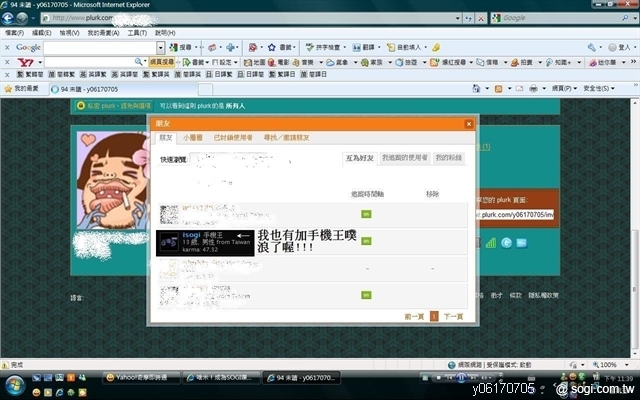Click the IE back navigation button
The width and height of the screenshot is (640, 400).
click(x=9, y=18)
